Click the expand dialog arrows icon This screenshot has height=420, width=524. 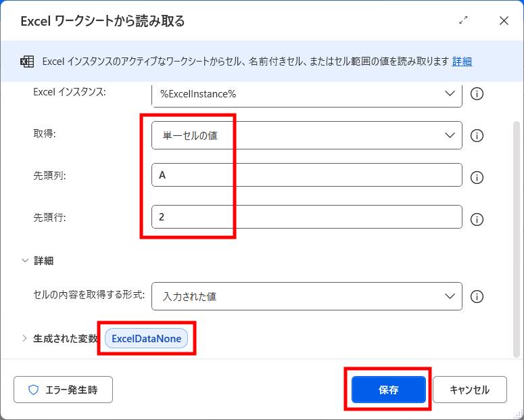coord(463,20)
